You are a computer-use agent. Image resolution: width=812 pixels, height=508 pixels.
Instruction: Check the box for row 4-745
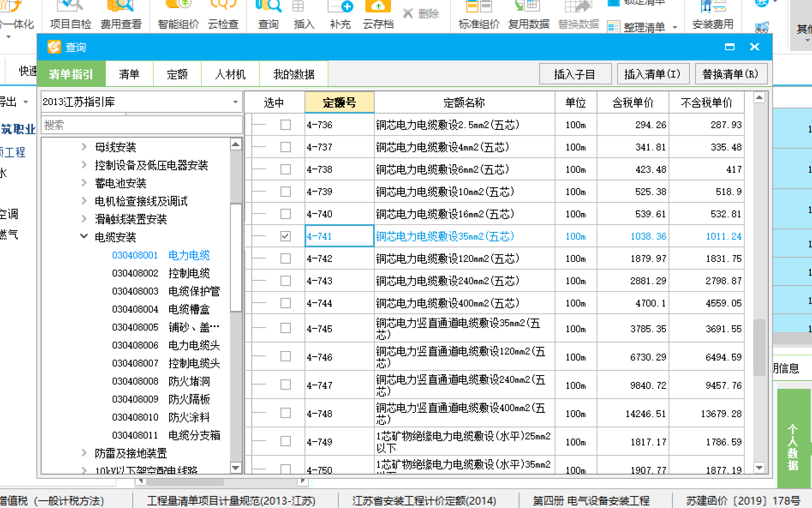(285, 328)
